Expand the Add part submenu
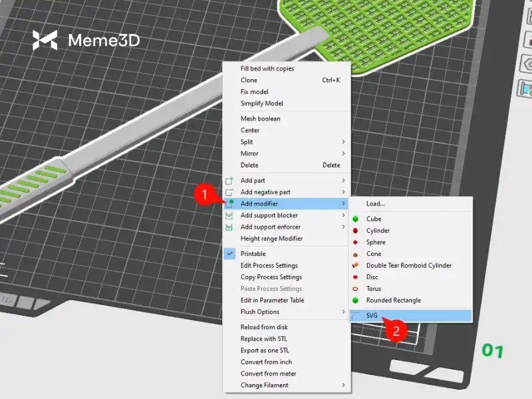The width and height of the screenshot is (532, 399). 343,181
